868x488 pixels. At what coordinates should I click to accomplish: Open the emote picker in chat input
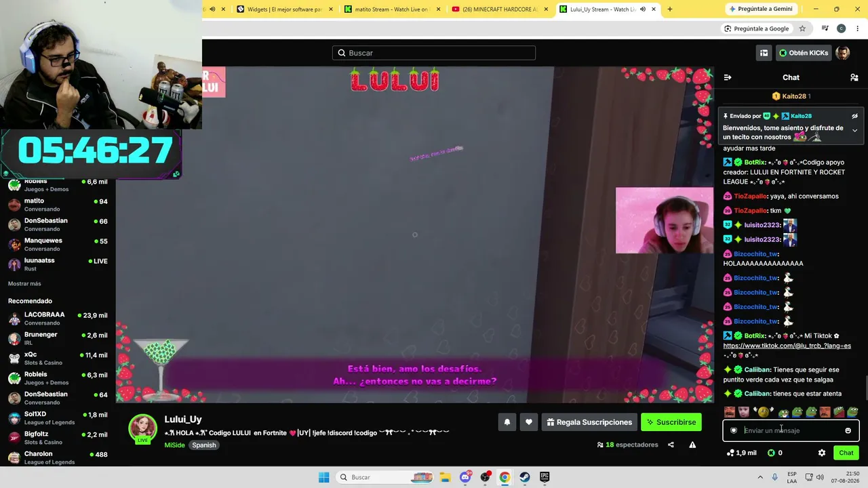tap(848, 430)
